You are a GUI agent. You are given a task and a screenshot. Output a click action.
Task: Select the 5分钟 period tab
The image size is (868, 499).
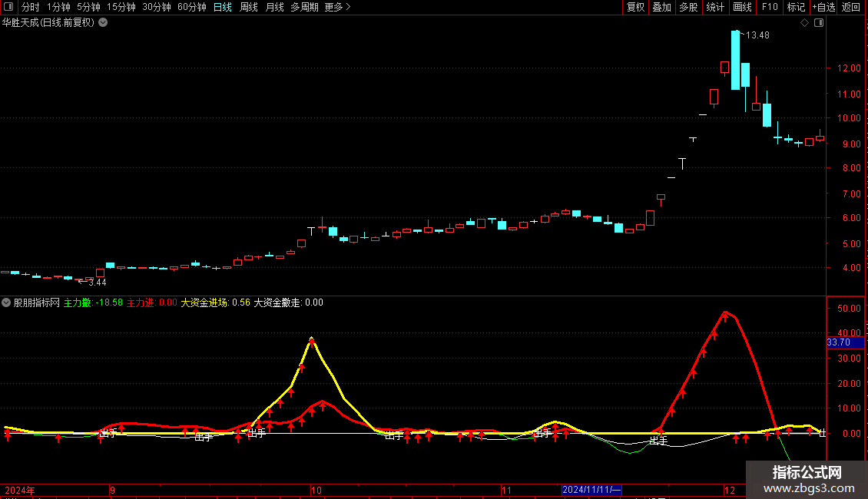88,7
